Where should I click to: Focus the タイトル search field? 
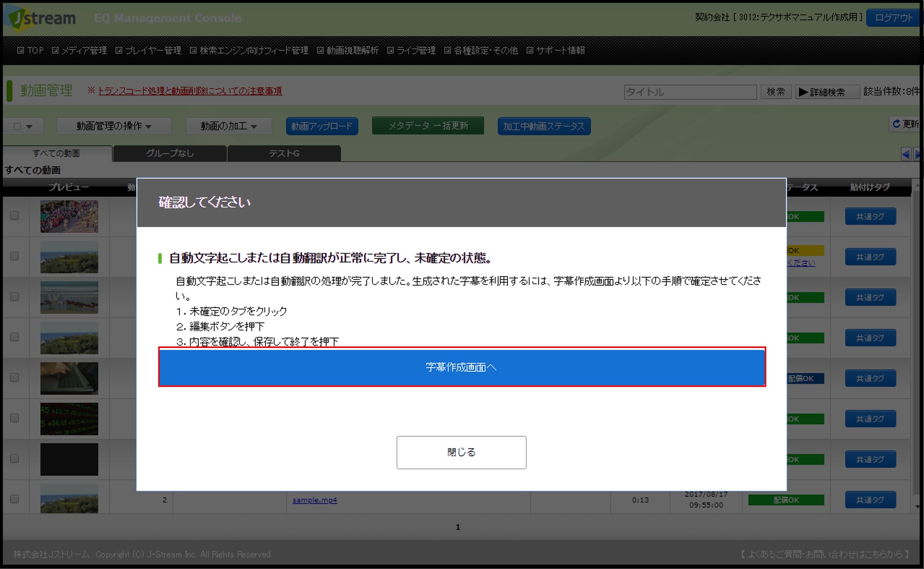pos(690,92)
